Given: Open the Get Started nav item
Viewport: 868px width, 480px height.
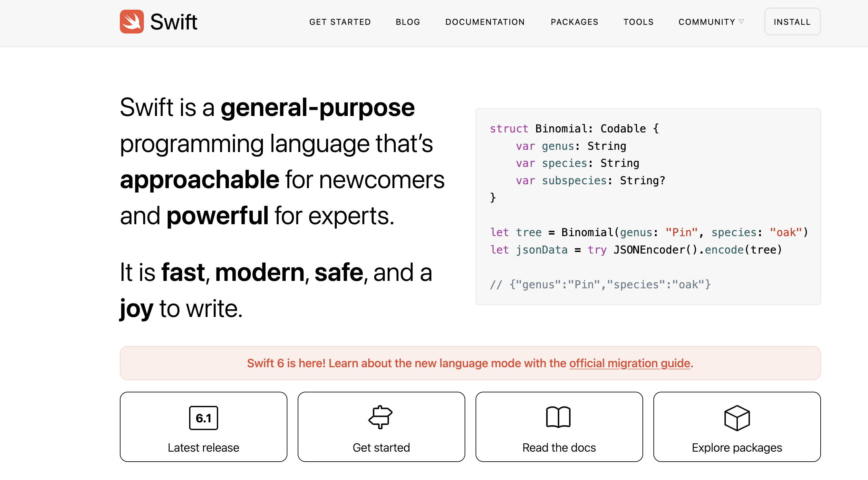Looking at the screenshot, I should point(340,22).
